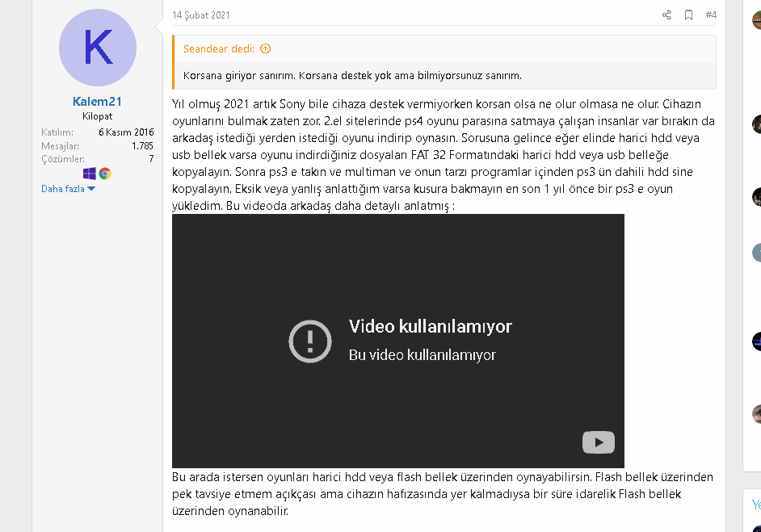Image resolution: width=761 pixels, height=532 pixels.
Task: Click the share icon on post #4
Action: [666, 15]
